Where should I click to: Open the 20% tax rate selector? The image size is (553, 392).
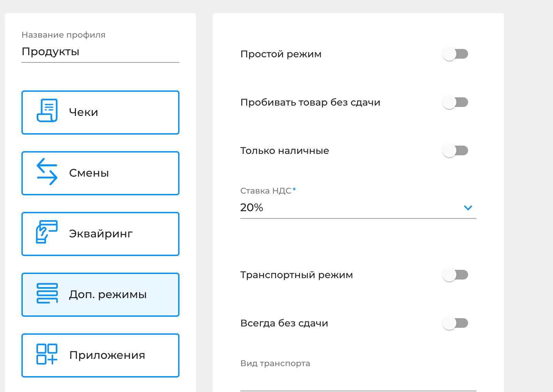pyautogui.click(x=345, y=208)
